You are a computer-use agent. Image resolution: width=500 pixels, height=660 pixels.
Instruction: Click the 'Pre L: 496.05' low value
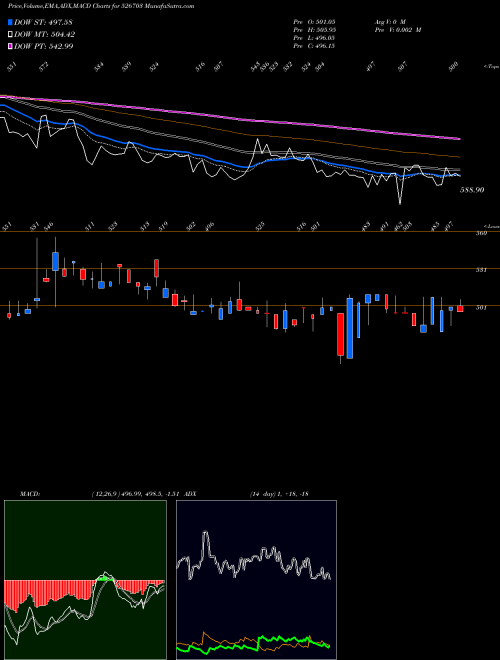click(x=314, y=38)
